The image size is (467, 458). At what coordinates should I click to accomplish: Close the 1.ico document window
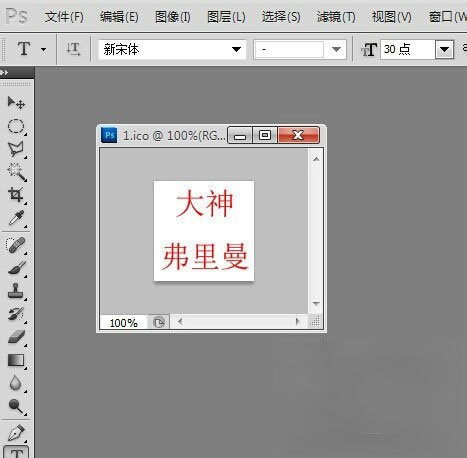coord(298,135)
